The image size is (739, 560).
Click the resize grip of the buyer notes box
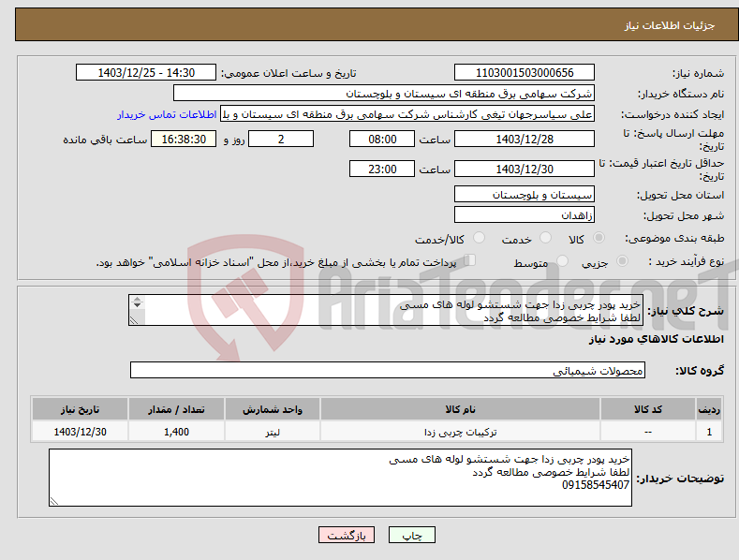[54, 502]
